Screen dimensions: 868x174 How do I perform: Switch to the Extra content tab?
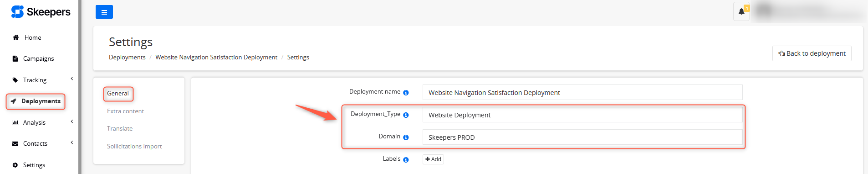(x=125, y=111)
